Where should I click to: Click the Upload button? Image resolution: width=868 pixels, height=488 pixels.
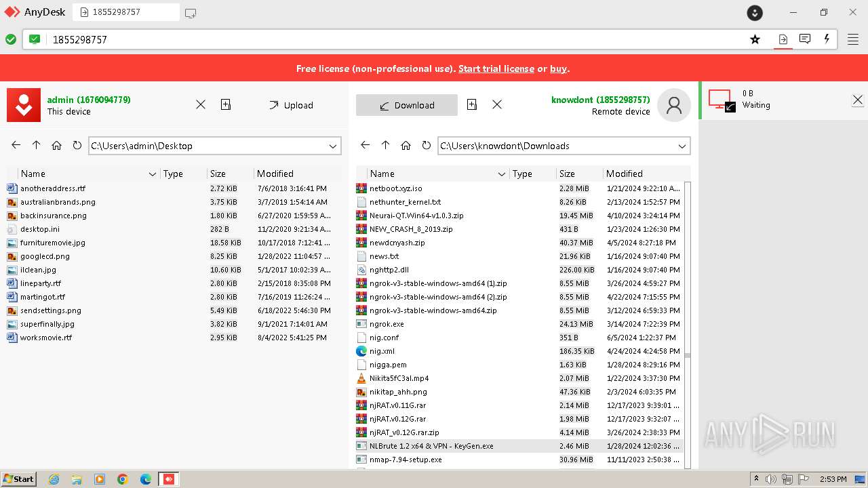tap(291, 105)
